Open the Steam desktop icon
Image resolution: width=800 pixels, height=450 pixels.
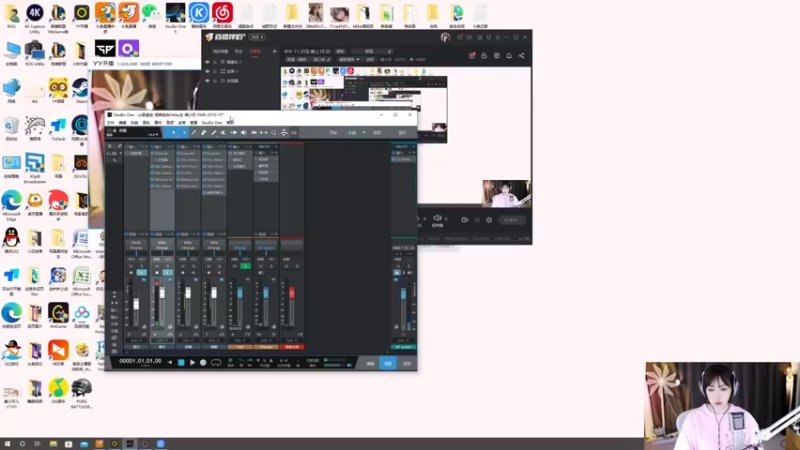[x=81, y=90]
